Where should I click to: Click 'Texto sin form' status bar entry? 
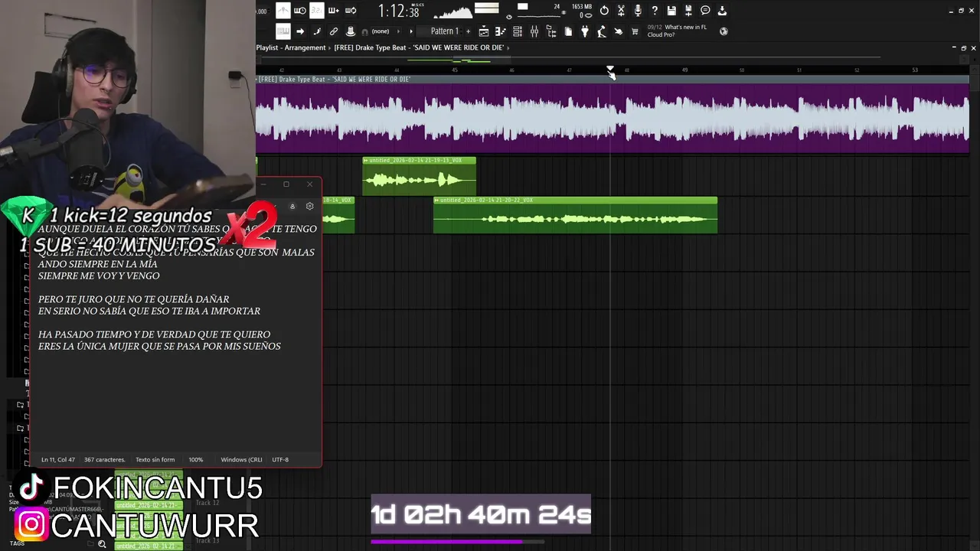tap(155, 460)
